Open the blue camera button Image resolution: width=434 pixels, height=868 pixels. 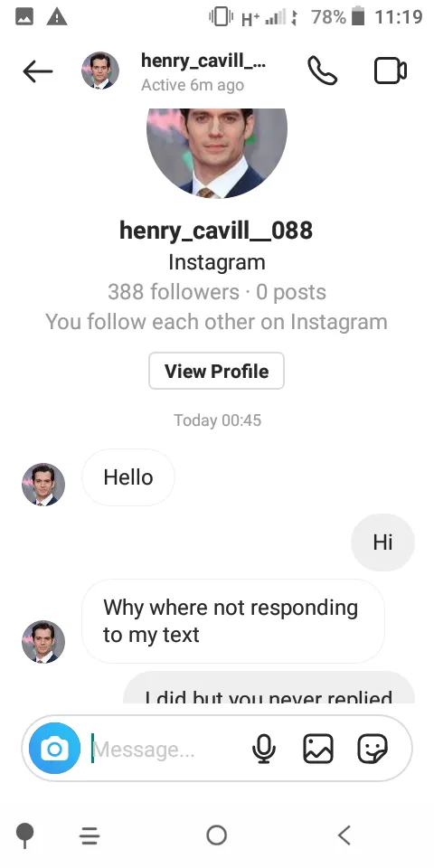click(55, 749)
